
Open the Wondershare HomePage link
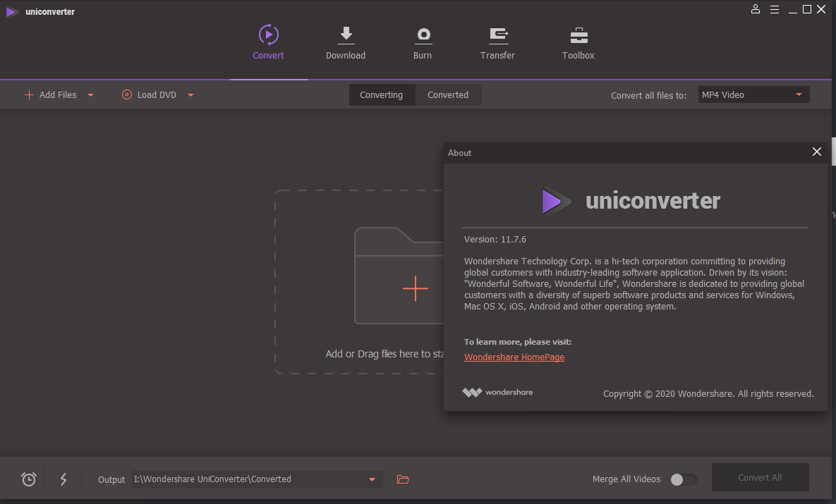514,357
